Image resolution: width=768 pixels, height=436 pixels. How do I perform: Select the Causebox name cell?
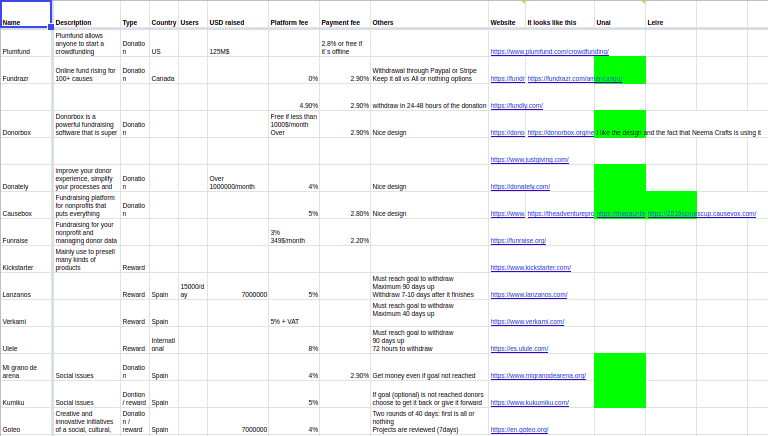pos(26,205)
